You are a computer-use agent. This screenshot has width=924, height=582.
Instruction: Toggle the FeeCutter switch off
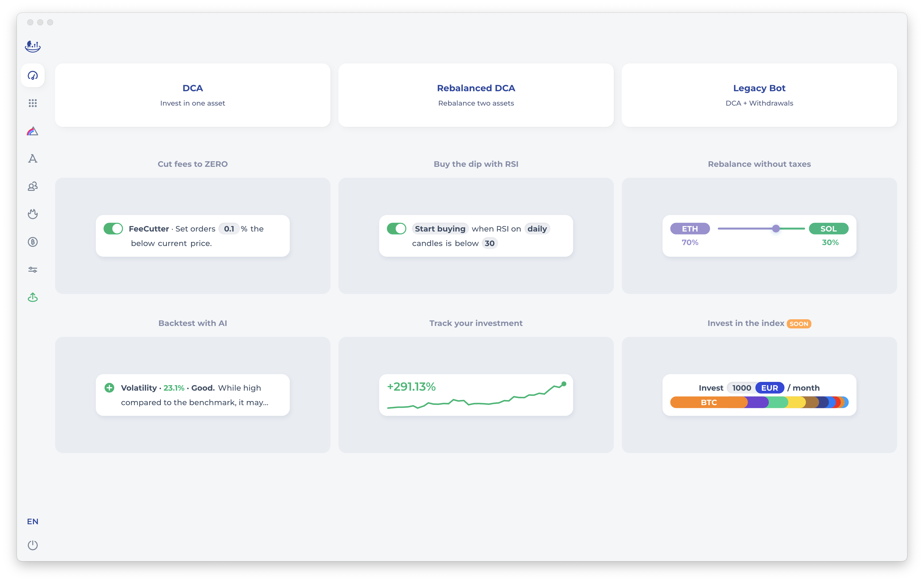[113, 229]
